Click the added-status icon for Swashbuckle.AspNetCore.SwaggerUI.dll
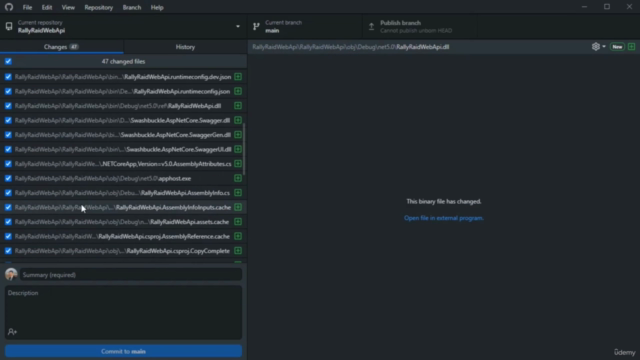Screen dimensions: 640x360 (238, 149)
